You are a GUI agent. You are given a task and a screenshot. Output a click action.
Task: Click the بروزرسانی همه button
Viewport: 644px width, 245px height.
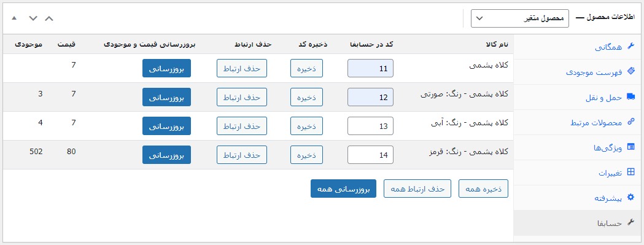[343, 189]
